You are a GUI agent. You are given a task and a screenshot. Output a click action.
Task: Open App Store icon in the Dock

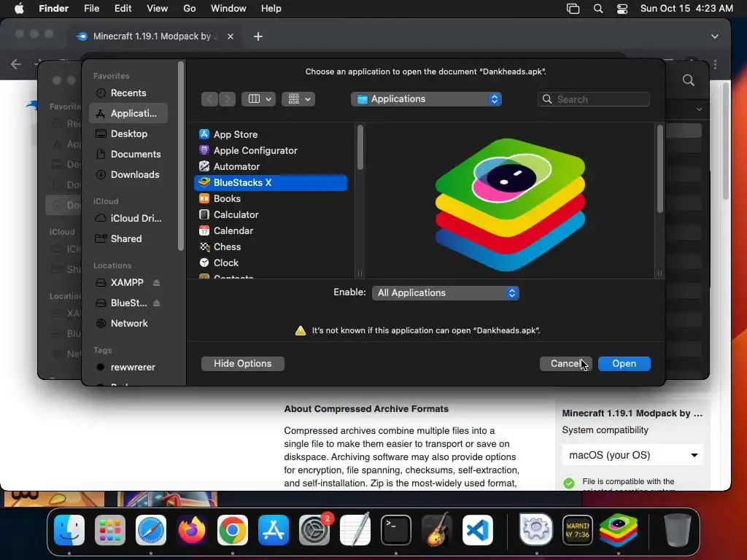click(274, 530)
